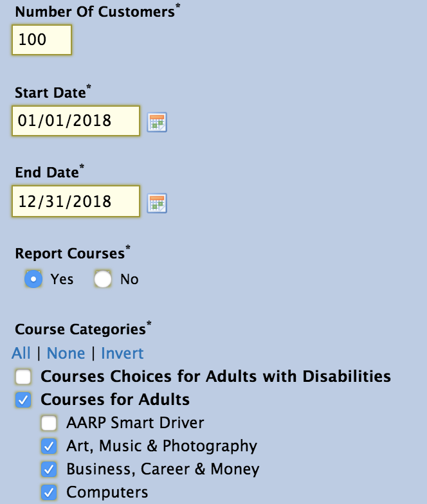Click the Courses for Adults label

(115, 400)
